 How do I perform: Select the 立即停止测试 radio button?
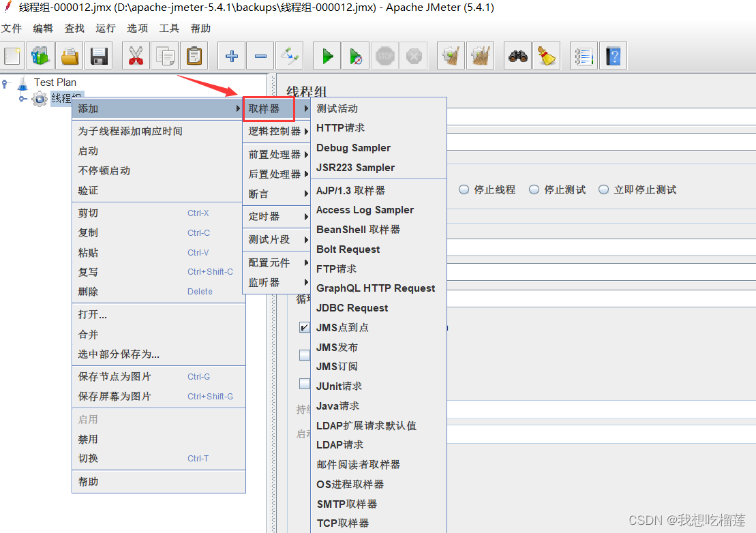tap(603, 189)
